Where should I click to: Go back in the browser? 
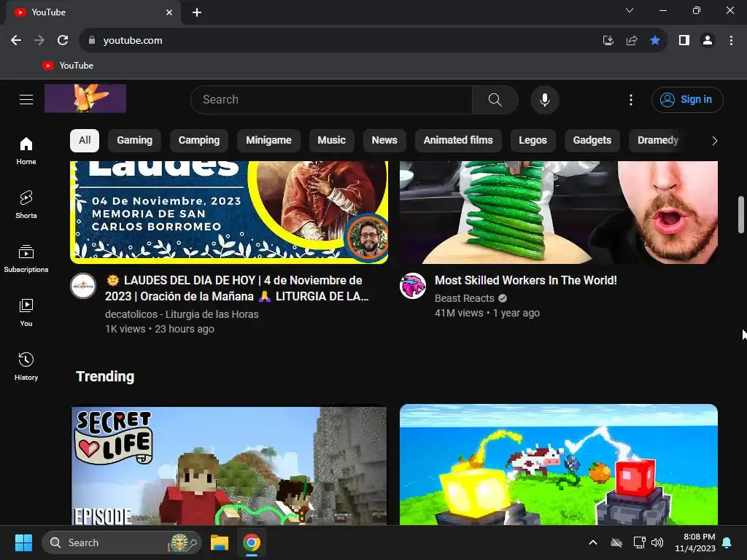coord(16,41)
